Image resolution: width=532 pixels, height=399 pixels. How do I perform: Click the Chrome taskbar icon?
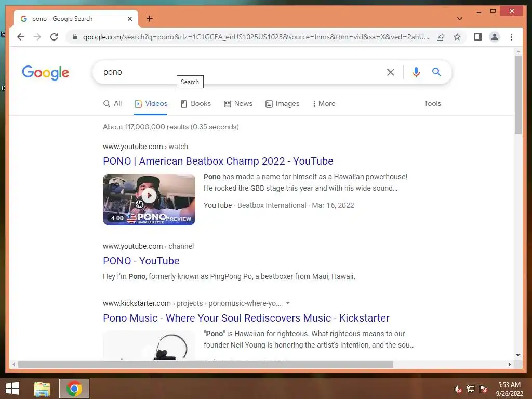[x=74, y=389]
